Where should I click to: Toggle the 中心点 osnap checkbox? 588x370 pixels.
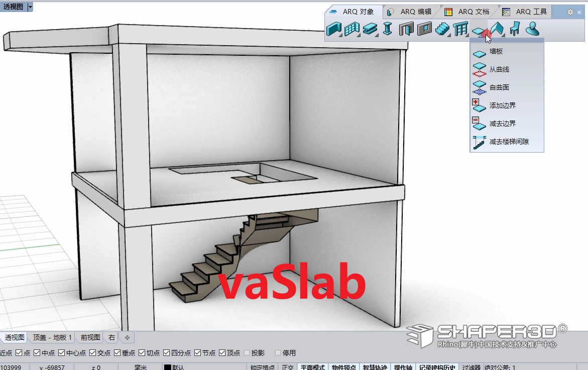(61, 353)
